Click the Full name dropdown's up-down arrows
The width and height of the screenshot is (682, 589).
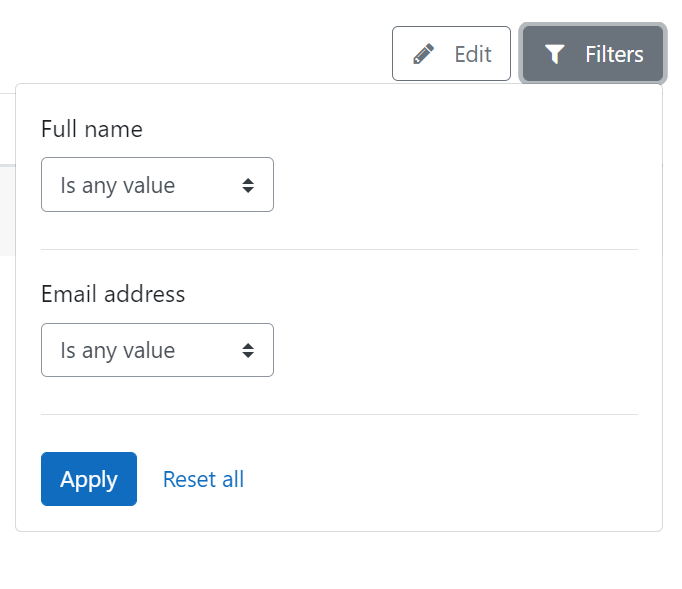248,185
